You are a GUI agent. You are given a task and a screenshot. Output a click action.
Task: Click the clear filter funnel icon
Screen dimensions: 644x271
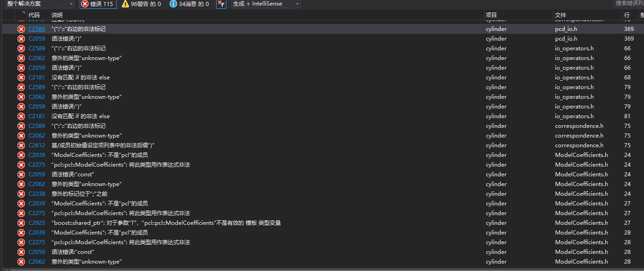(x=221, y=4)
